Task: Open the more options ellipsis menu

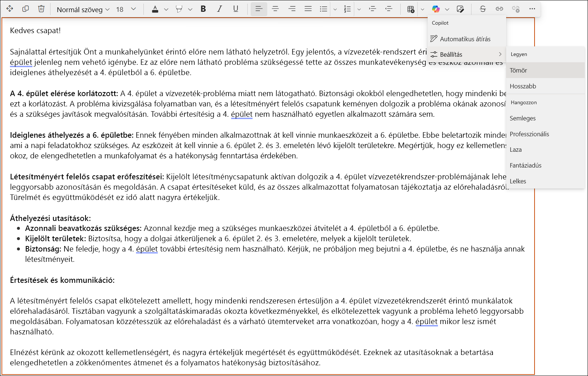Action: (x=532, y=9)
